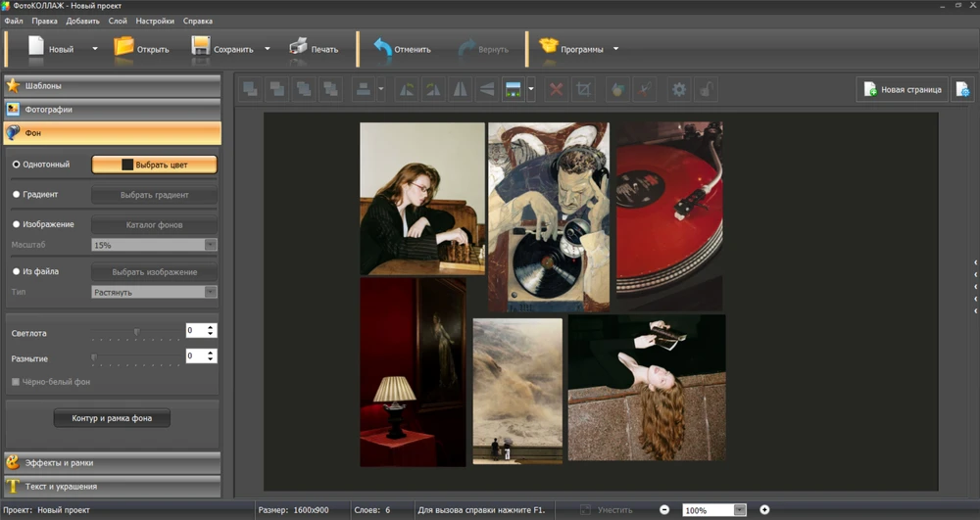
Task: Expand the Программы dropdown
Action: 615,48
